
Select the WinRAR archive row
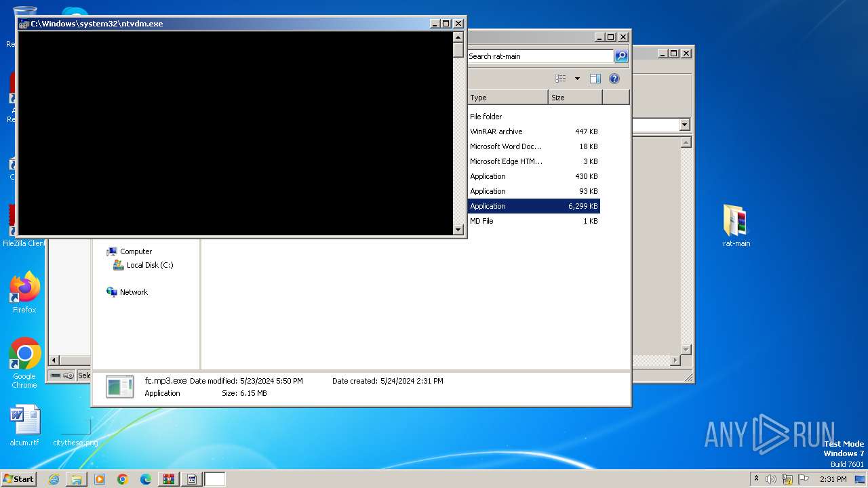534,131
